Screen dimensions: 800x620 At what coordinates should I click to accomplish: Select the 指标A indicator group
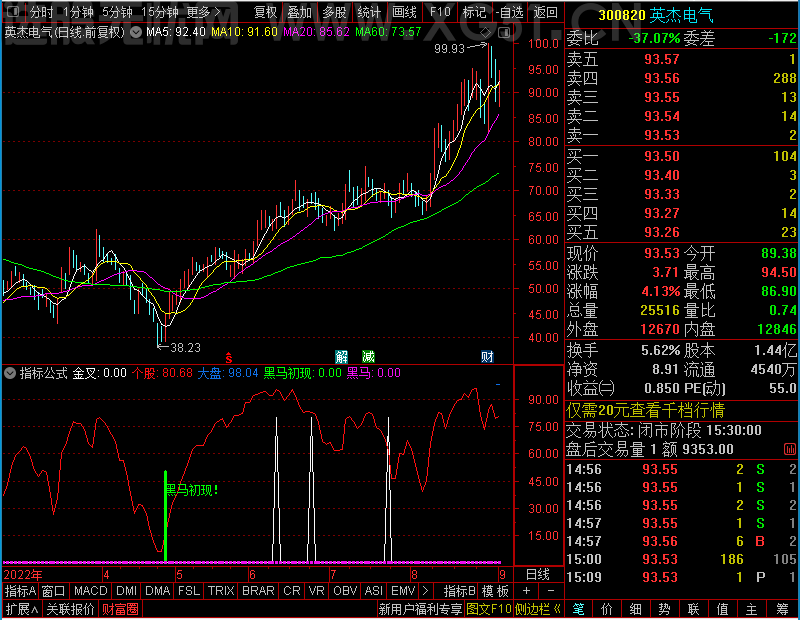(20, 591)
